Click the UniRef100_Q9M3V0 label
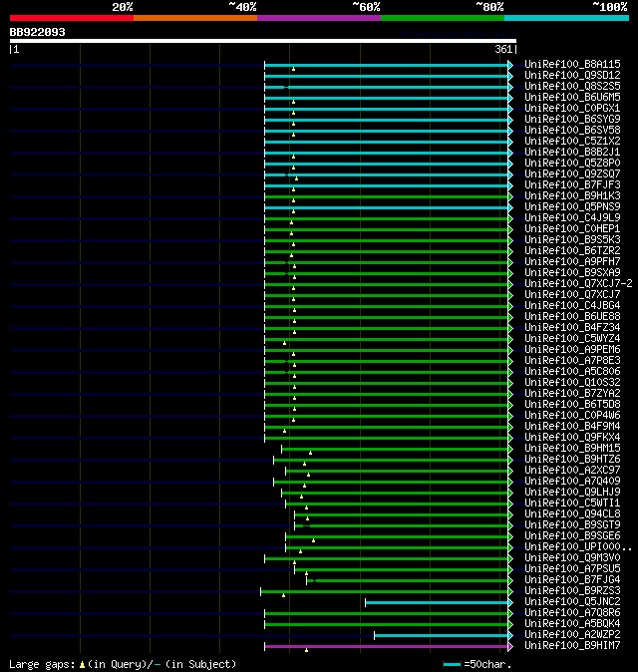The width and height of the screenshot is (638, 672). point(572,558)
